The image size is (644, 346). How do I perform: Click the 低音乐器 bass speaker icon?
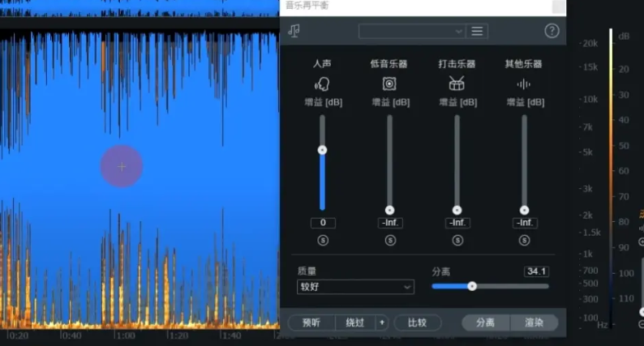[x=389, y=83]
